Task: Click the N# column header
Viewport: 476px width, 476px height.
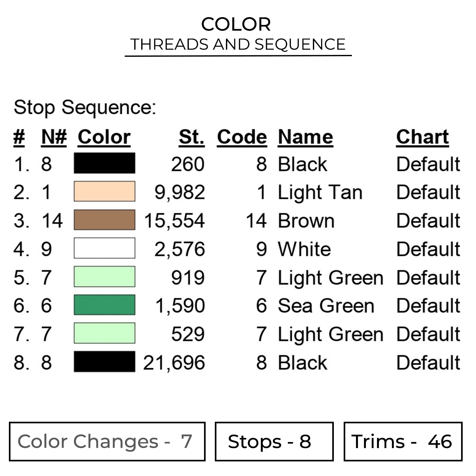Action: coord(54,137)
